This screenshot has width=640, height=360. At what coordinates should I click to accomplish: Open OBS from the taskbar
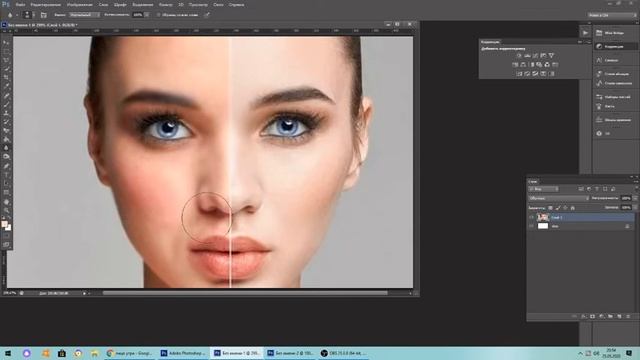click(344, 353)
